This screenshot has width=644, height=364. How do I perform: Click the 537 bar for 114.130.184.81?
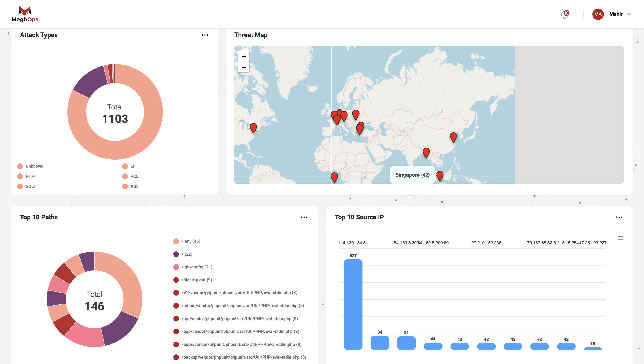353,304
